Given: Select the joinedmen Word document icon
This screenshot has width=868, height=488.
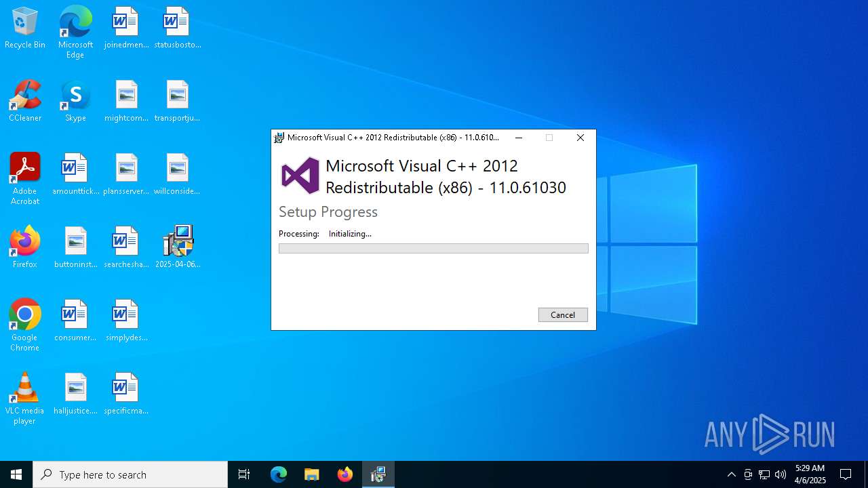Looking at the screenshot, I should [126, 28].
